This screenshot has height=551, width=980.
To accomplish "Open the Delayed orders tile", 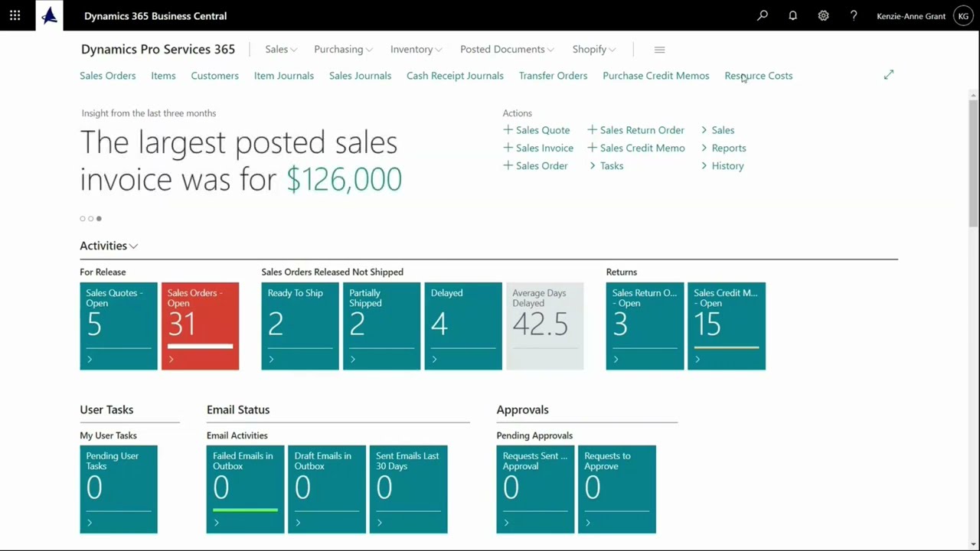I will [x=463, y=326].
